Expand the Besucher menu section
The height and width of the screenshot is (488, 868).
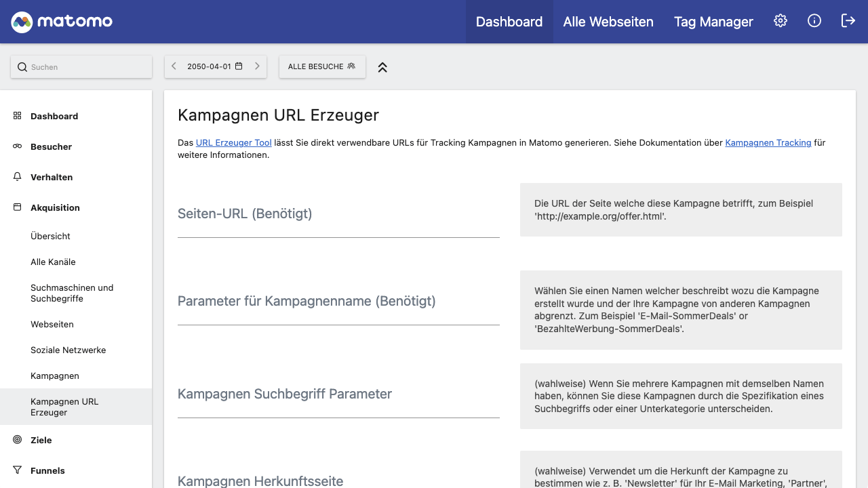pyautogui.click(x=51, y=146)
